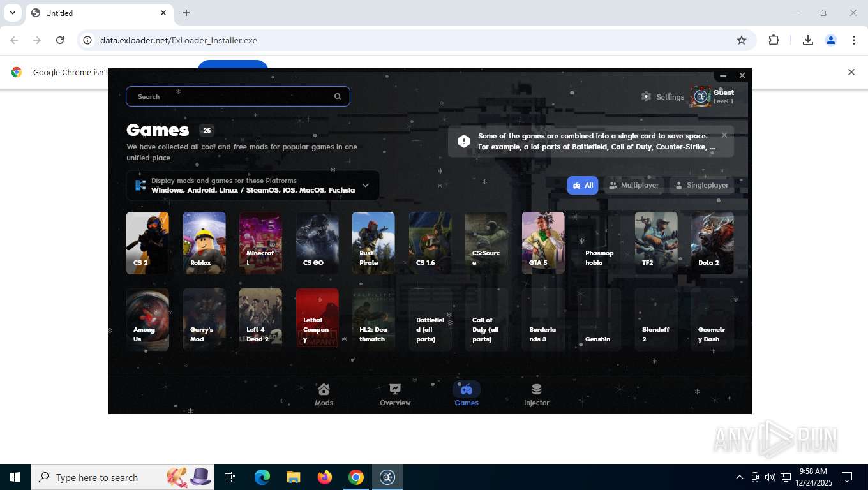Launch Microsoft Edge from the taskbar
The image size is (868, 490).
[262, 477]
